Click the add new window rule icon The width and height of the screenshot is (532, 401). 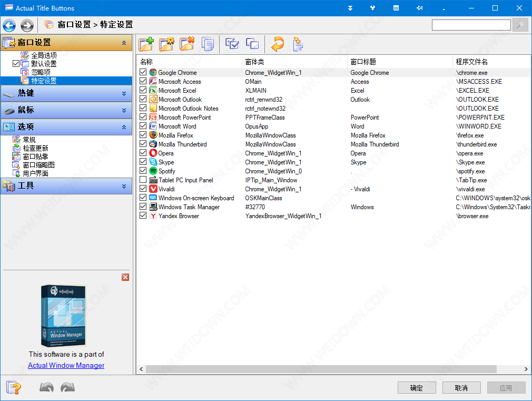146,44
